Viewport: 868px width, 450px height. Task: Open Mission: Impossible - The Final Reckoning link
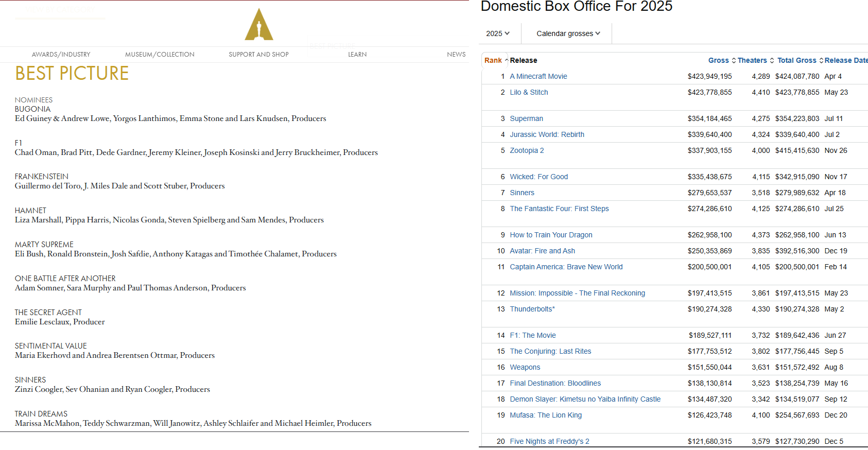click(x=577, y=293)
